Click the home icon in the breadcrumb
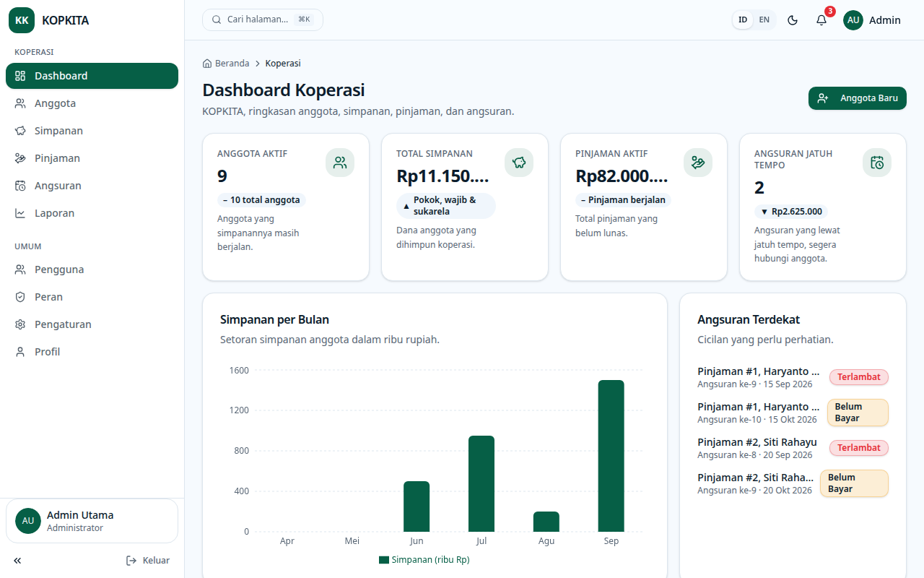Screen dimensions: 924x578 point(207,64)
